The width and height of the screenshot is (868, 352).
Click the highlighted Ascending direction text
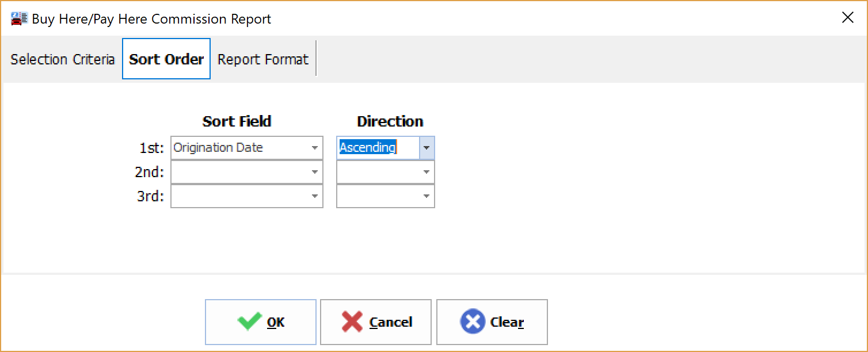(367, 148)
